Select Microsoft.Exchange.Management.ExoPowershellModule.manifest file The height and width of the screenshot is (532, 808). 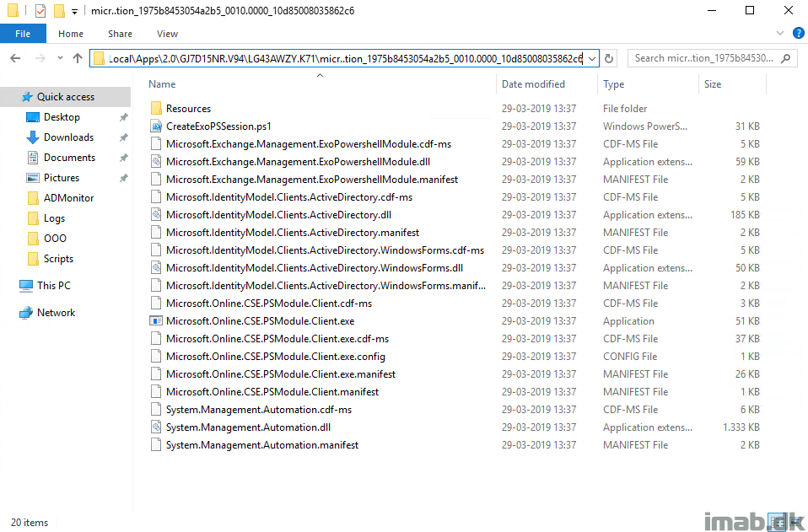point(312,180)
